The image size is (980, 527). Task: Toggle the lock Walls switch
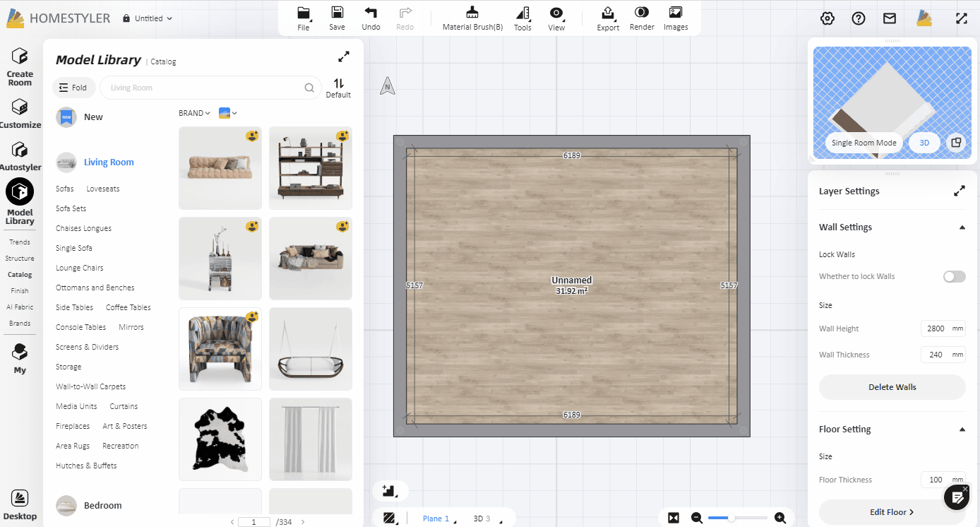pos(954,276)
